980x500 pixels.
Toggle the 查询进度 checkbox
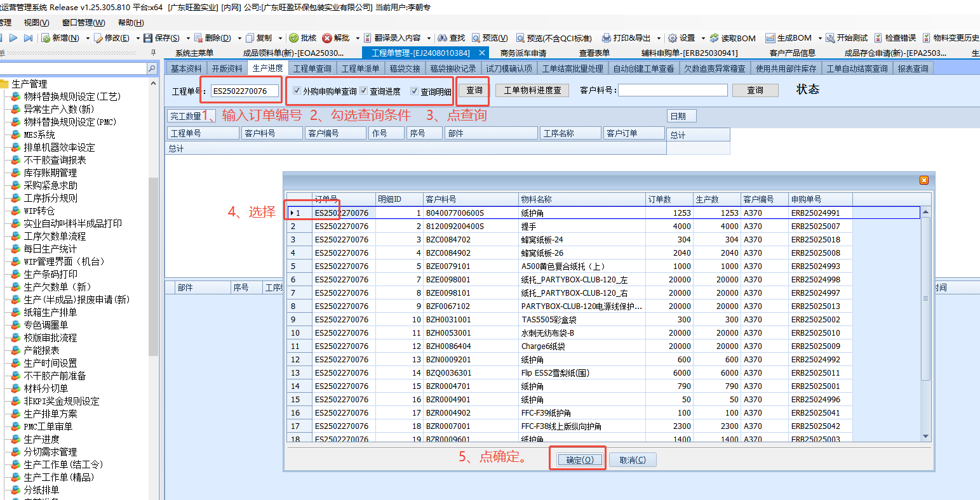pyautogui.click(x=364, y=91)
